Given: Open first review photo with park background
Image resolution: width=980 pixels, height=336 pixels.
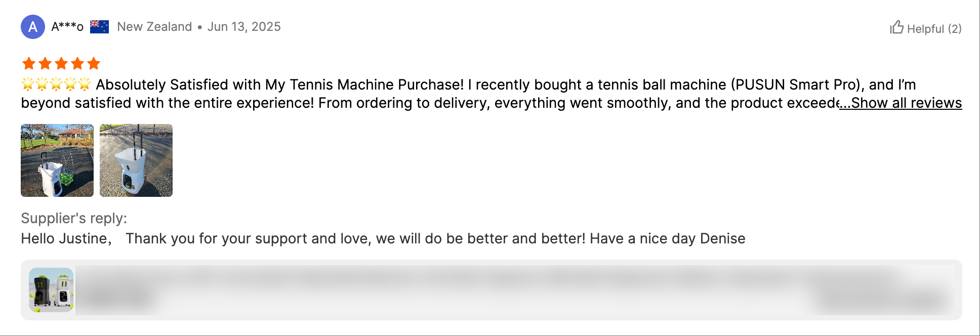Looking at the screenshot, I should (57, 160).
